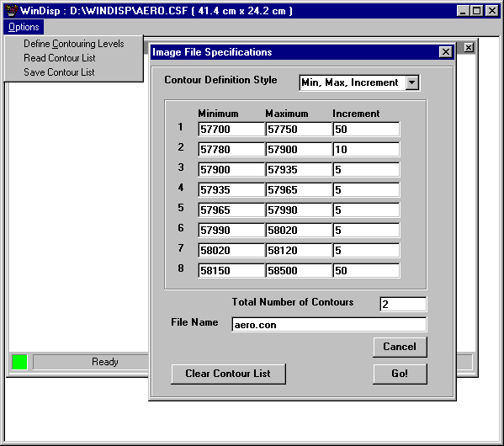This screenshot has height=446, width=504.
Task: Expand the Contour Definition Style dropdown arrow
Action: pyautogui.click(x=412, y=82)
